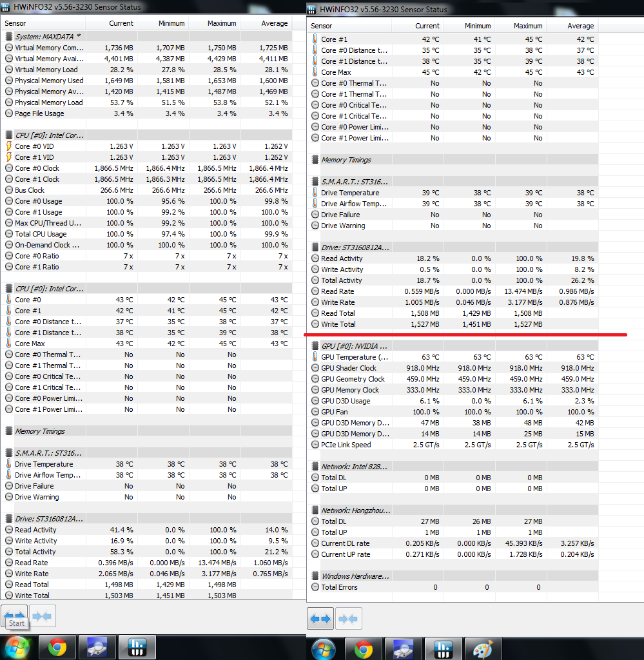Viewport: 644px width, 660px height.
Task: Open Paint icon in right taskbar
Action: (x=483, y=648)
